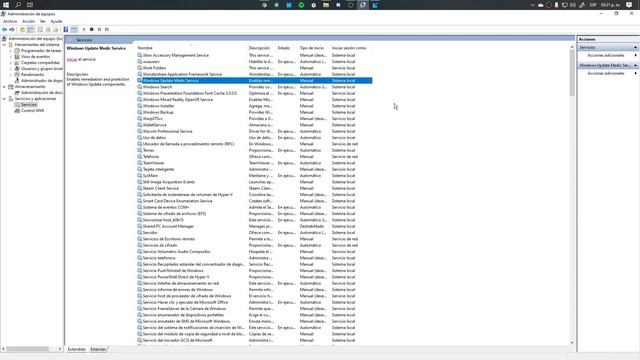This screenshot has width=640, height=360.
Task: Open the Acción menu
Action: pos(28,21)
